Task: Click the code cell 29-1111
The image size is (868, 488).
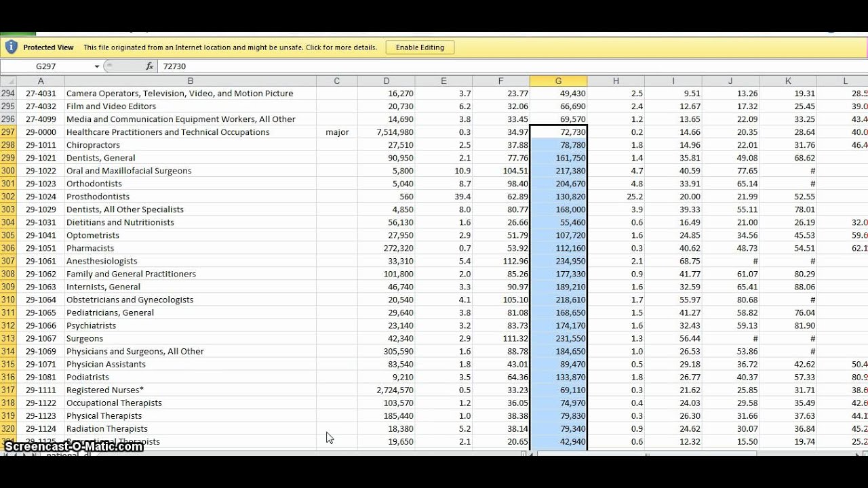Action: [41, 390]
